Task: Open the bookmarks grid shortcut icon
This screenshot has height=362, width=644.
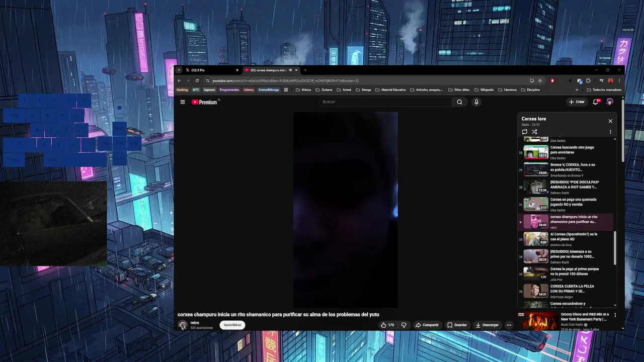Action: tap(286, 90)
